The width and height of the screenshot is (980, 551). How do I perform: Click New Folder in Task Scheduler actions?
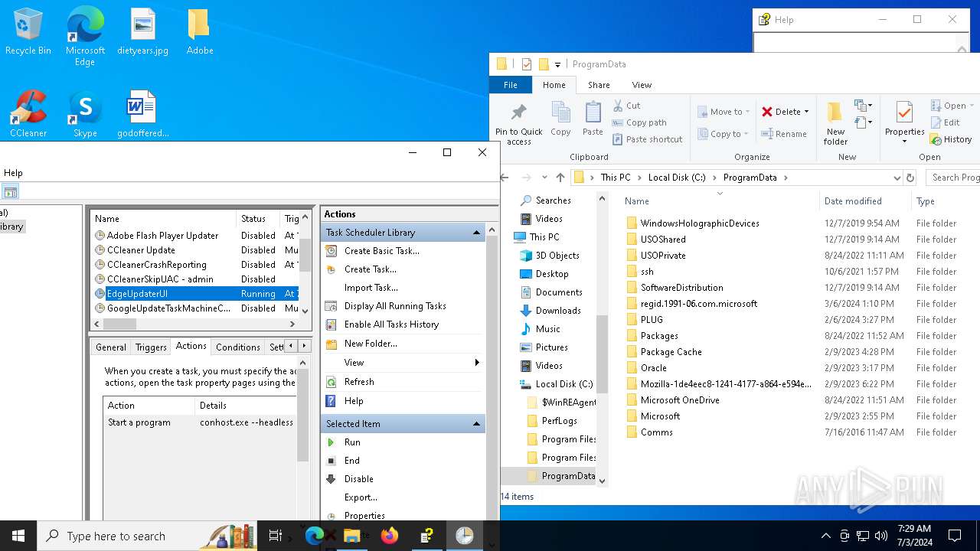(371, 344)
